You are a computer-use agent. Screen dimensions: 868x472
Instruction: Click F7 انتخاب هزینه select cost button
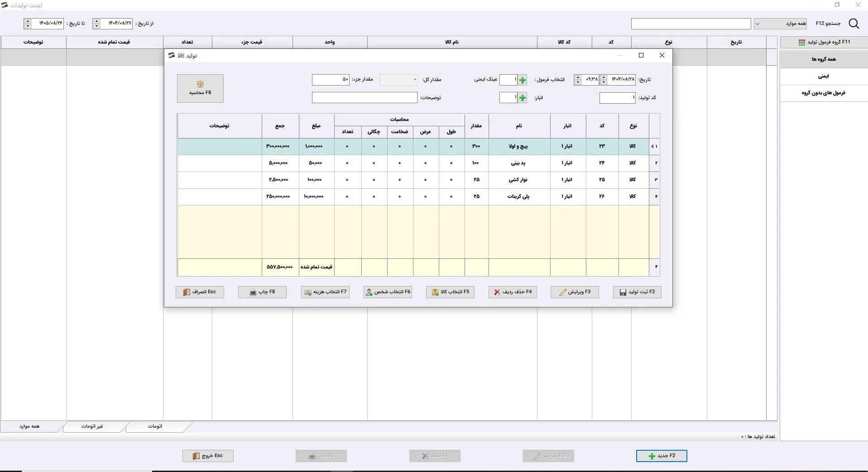pyautogui.click(x=325, y=292)
